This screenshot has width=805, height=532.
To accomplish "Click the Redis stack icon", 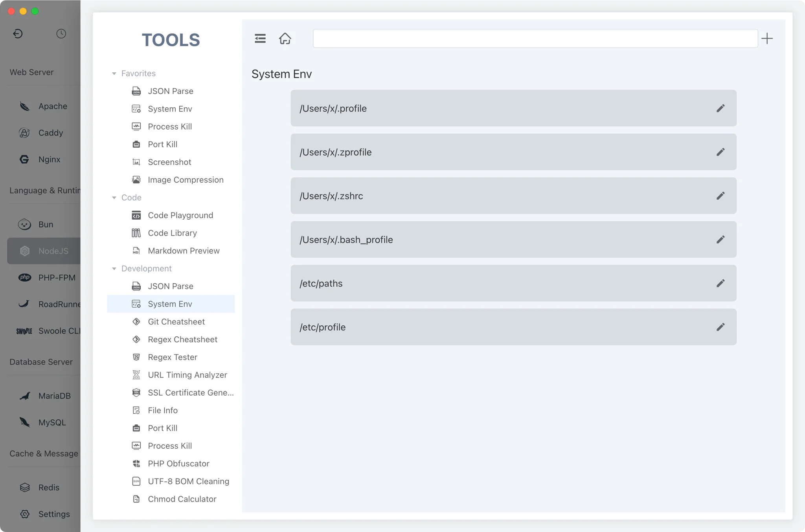I will tap(24, 487).
